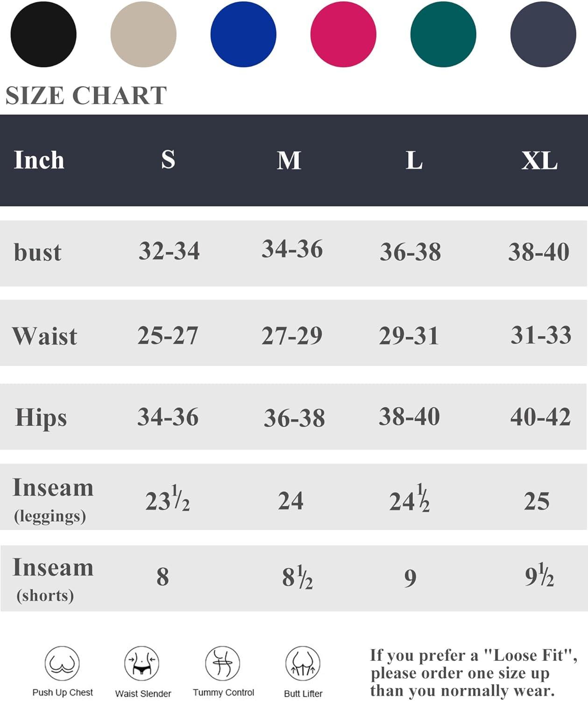
Task: Click the SIZE CHART heading
Action: (86, 96)
